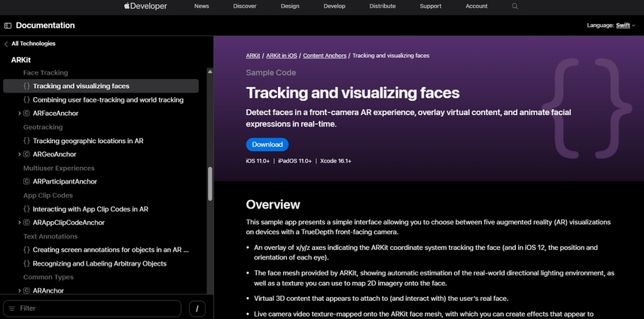Image resolution: width=644 pixels, height=319 pixels.
Task: Click the slash shortcut key button
Action: click(197, 308)
